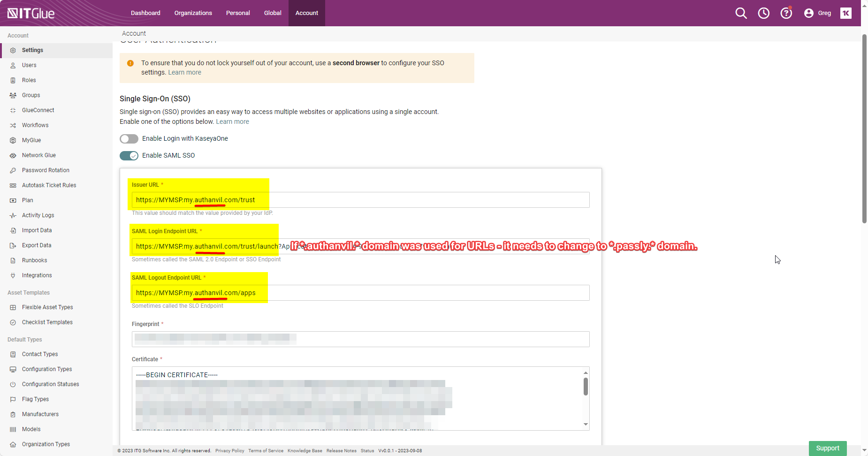Select Contact Types in sidebar
The width and height of the screenshot is (868, 456).
coord(40,354)
